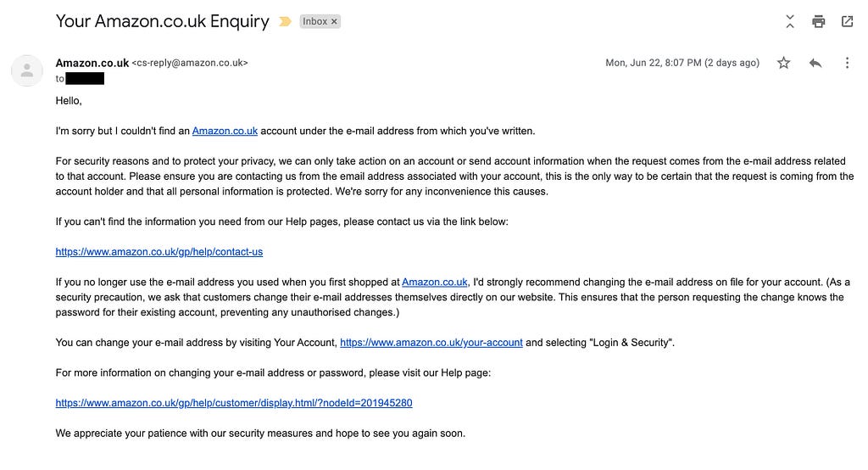Reply using the arrow icon
The width and height of the screenshot is (868, 470).
coord(815,63)
